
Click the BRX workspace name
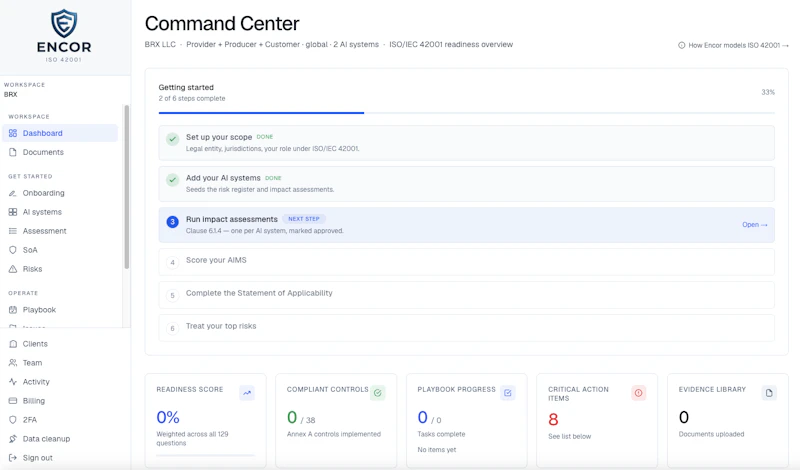[11, 94]
